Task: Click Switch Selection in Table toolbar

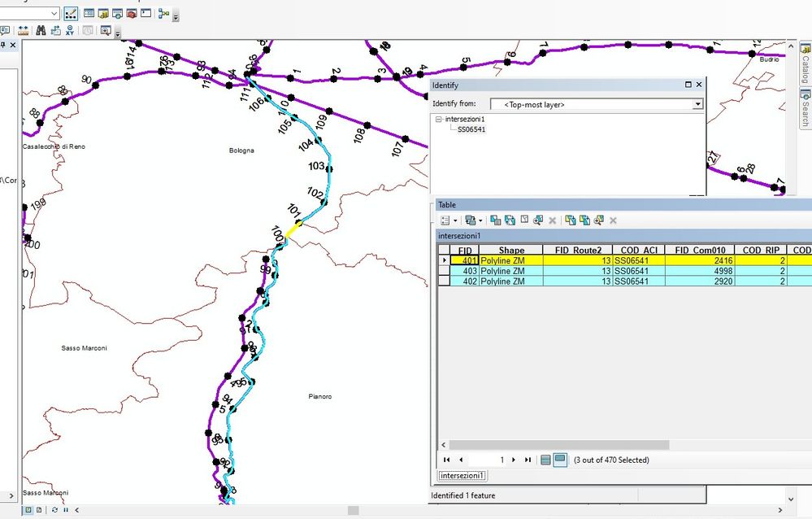Action: pyautogui.click(x=510, y=220)
